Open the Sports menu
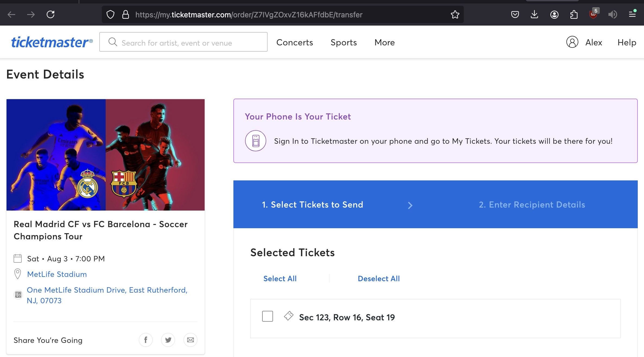This screenshot has height=357, width=644. 344,42
